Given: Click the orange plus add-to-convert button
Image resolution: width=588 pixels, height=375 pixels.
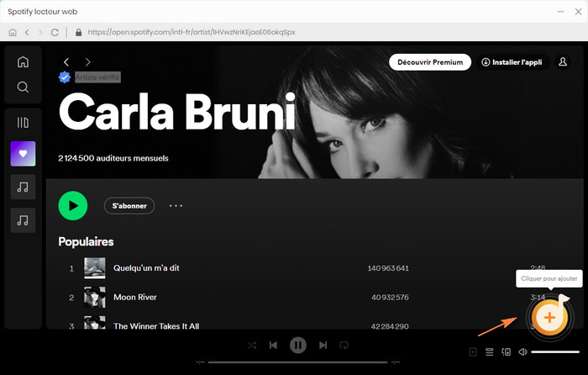Looking at the screenshot, I should 549,318.
